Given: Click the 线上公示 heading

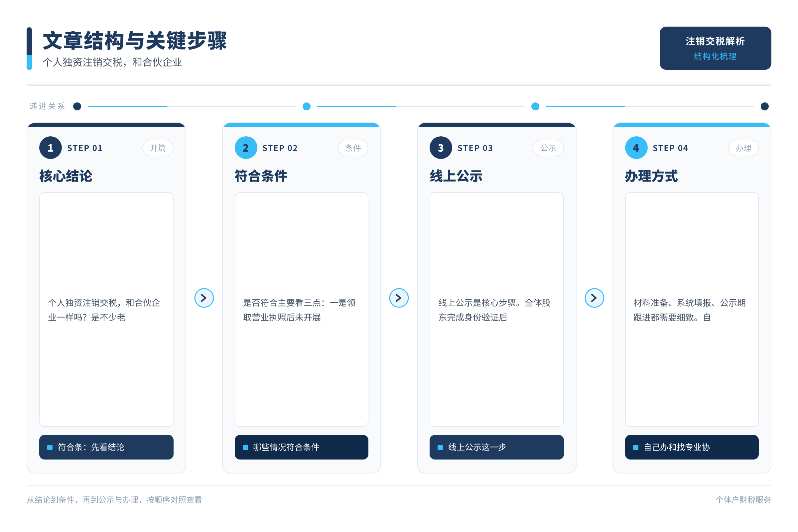Looking at the screenshot, I should click(456, 176).
